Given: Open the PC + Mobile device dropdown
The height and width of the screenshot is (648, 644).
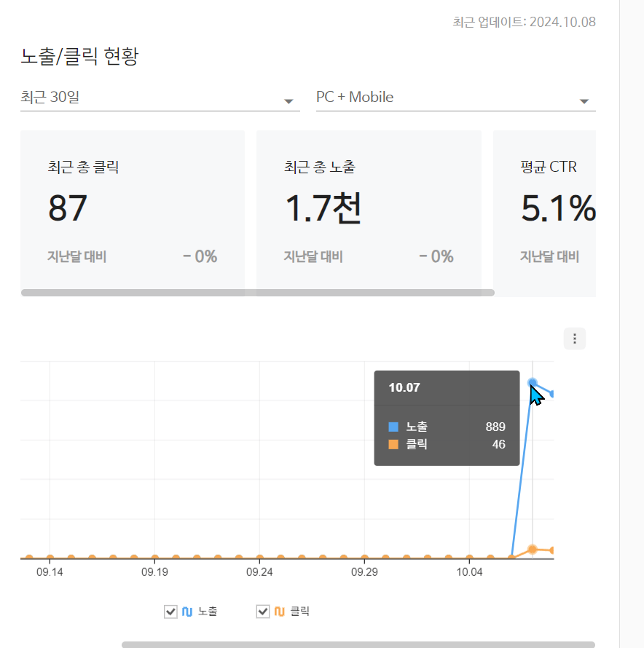Looking at the screenshot, I should coord(456,98).
